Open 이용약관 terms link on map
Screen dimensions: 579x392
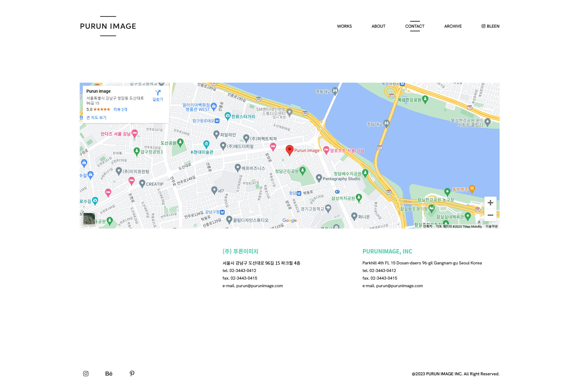click(x=491, y=226)
